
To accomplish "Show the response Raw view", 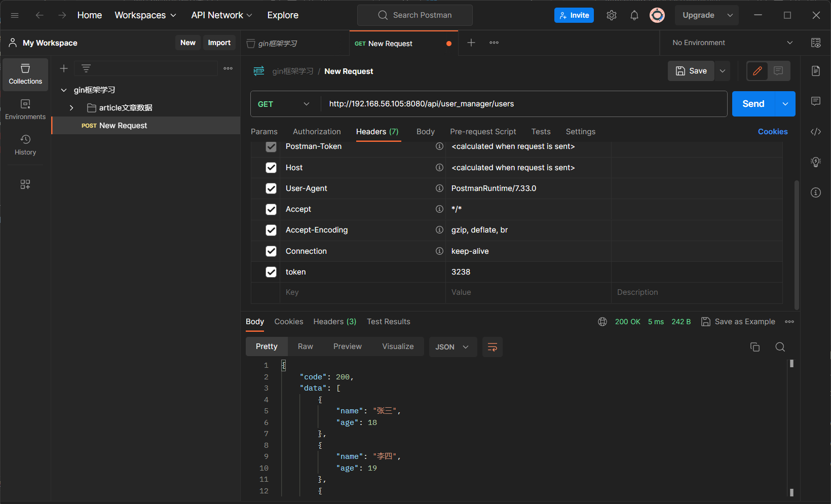I will (x=306, y=346).
